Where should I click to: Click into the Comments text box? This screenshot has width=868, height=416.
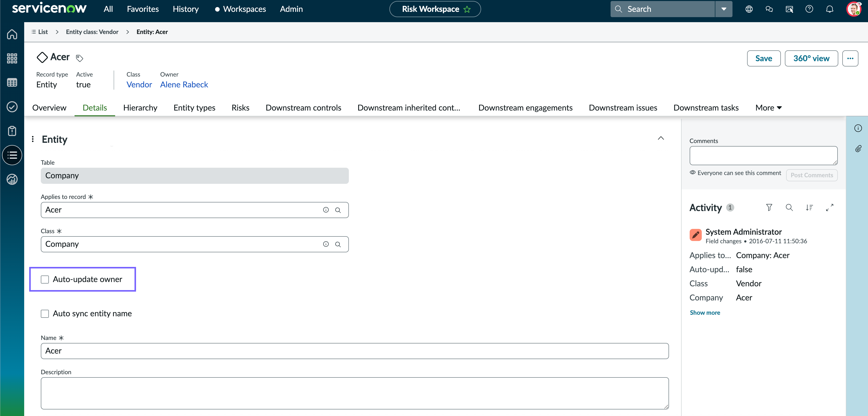tap(763, 155)
